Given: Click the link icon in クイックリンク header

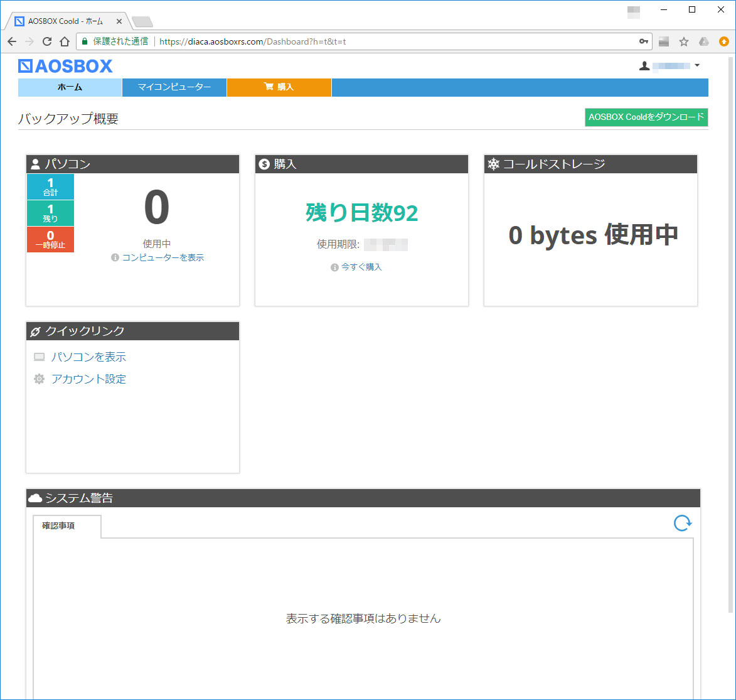Looking at the screenshot, I should click(35, 331).
